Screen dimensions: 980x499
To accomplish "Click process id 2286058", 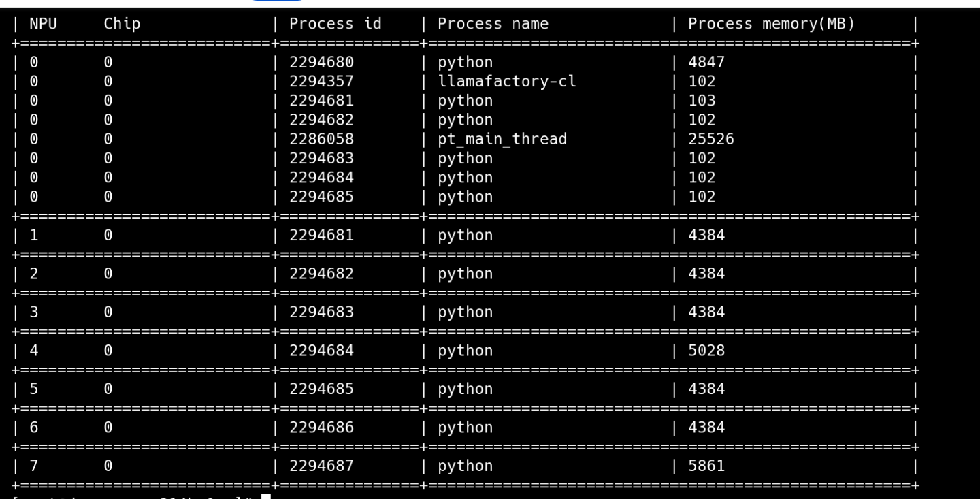I will click(321, 140).
